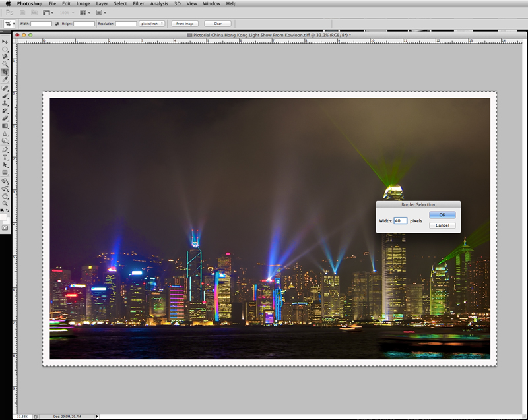528x420 pixels.
Task: Select the Eyedropper tool
Action: [x=5, y=79]
